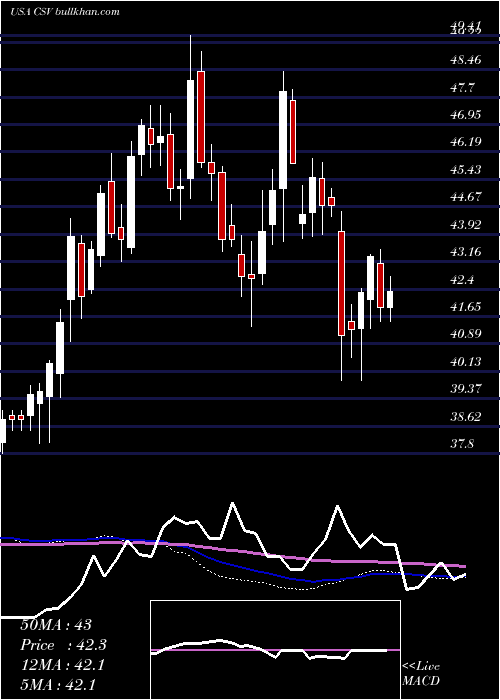Click the 39.37 price axis label
The height and width of the screenshot is (700, 500).
coord(466,389)
